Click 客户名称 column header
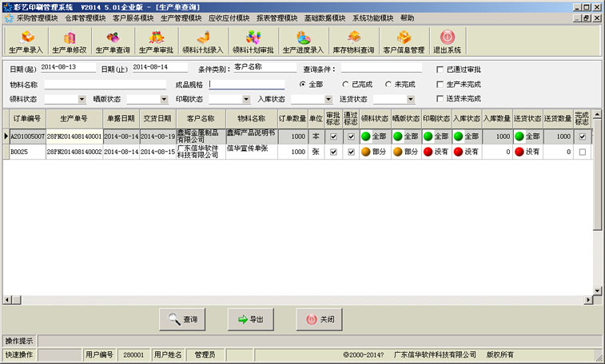The image size is (605, 364). coord(201,119)
